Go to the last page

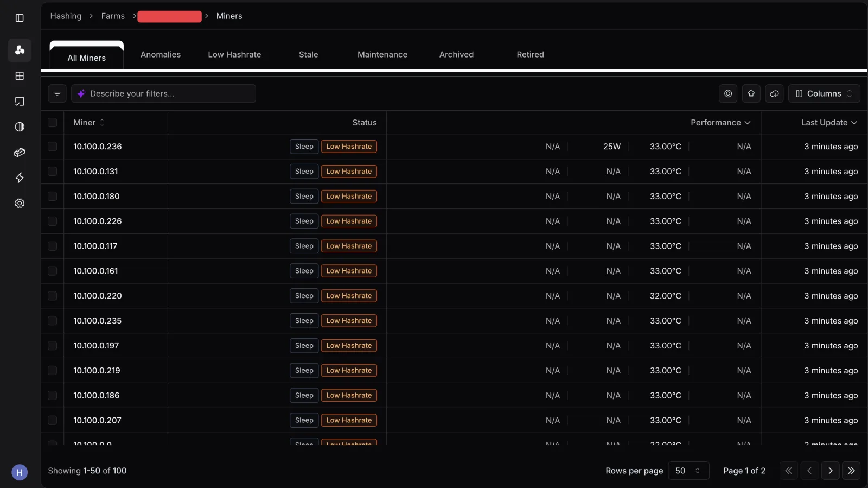pyautogui.click(x=851, y=471)
